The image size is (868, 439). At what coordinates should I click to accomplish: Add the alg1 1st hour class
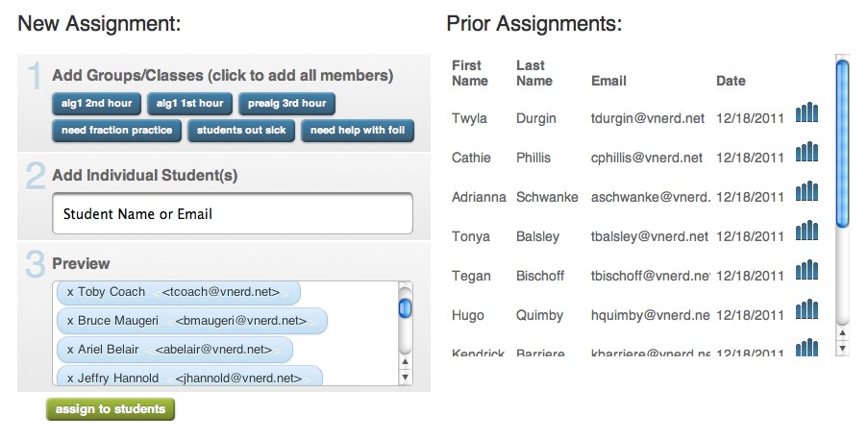coord(189,104)
